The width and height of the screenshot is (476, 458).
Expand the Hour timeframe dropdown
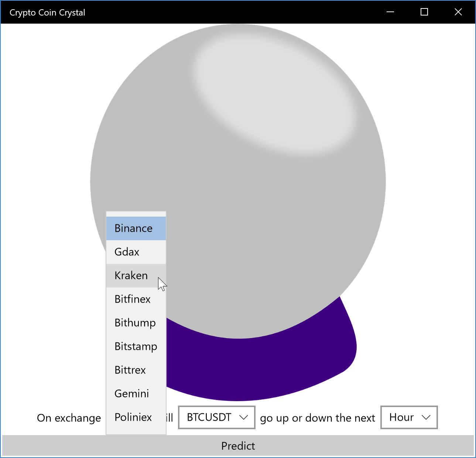pyautogui.click(x=409, y=417)
